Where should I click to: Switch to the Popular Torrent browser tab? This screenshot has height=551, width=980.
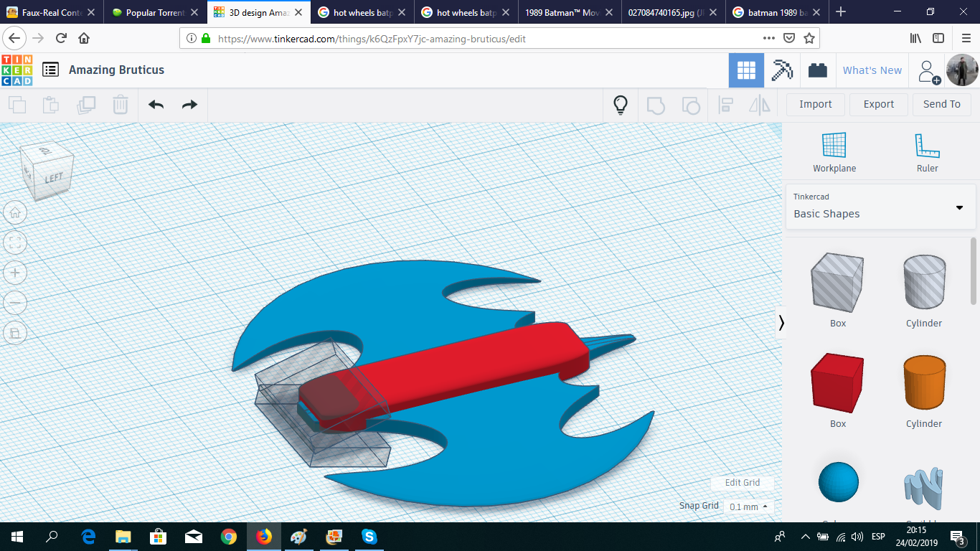pyautogui.click(x=155, y=12)
